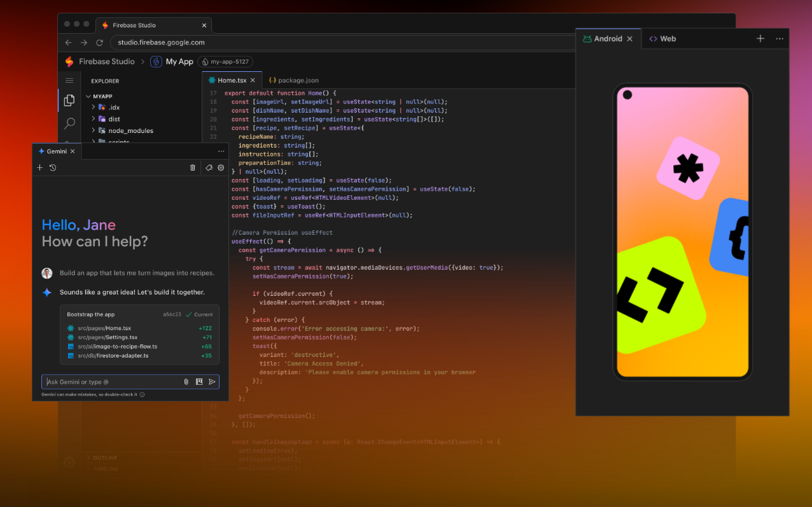Open the Gemini panel overflow menu
Image resolution: width=812 pixels, height=507 pixels.
221,151
